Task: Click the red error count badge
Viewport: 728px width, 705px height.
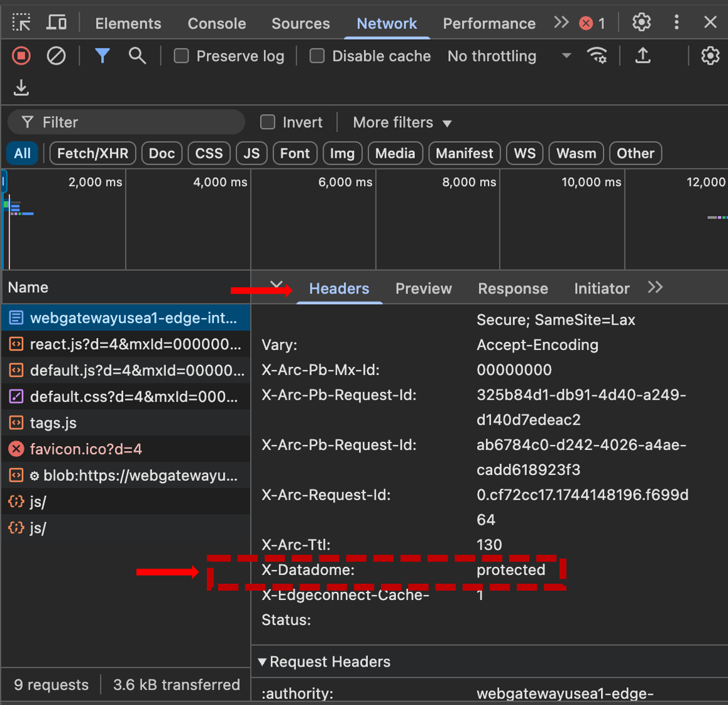Action: coord(592,23)
